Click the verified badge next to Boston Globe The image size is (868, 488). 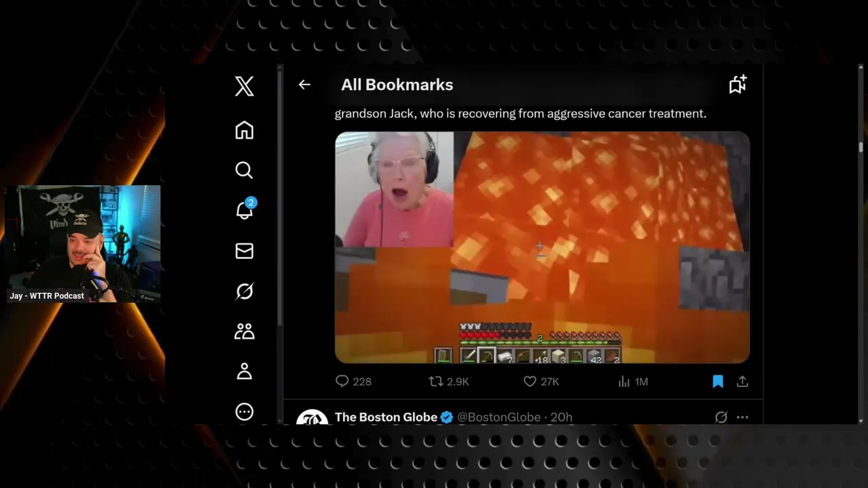pos(447,418)
